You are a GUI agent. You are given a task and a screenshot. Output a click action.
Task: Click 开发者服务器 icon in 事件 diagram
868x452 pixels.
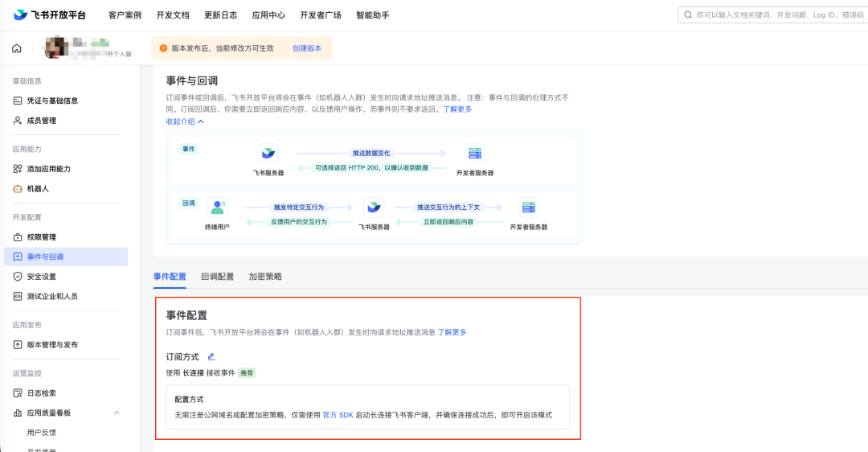[x=475, y=154]
